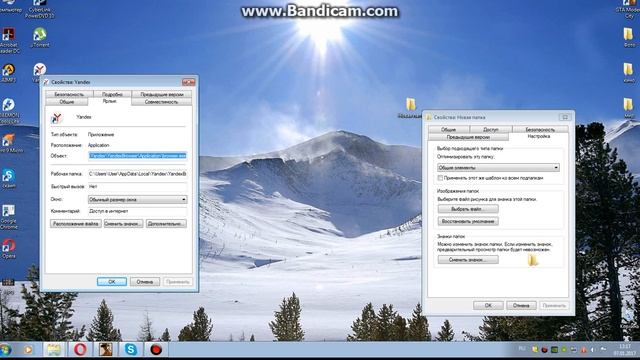Click the Восстановить умолчания button
This screenshot has height=360, width=640.
click(468, 221)
